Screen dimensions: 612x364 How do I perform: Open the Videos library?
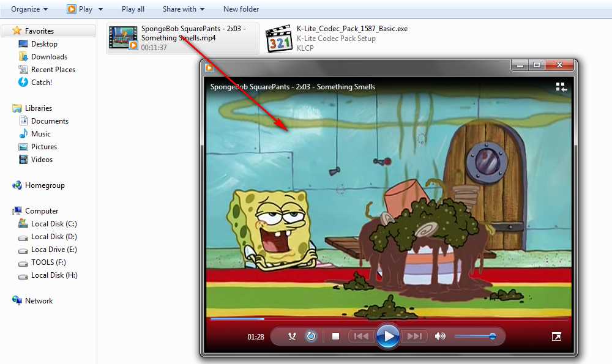42,160
